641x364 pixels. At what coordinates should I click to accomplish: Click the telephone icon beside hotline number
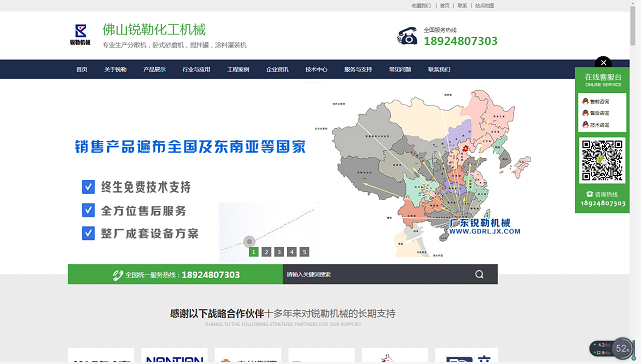[x=407, y=36]
